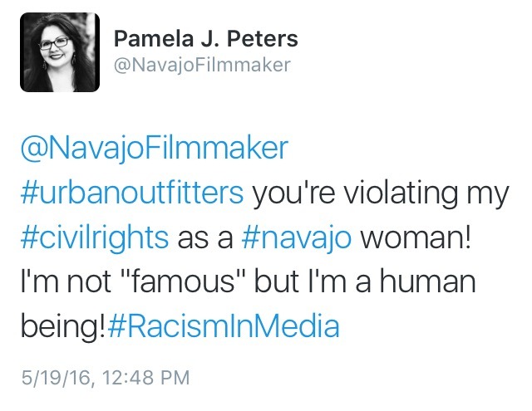Follow the blue @NavajoFilmmaker mention in the tweet

tap(155, 148)
